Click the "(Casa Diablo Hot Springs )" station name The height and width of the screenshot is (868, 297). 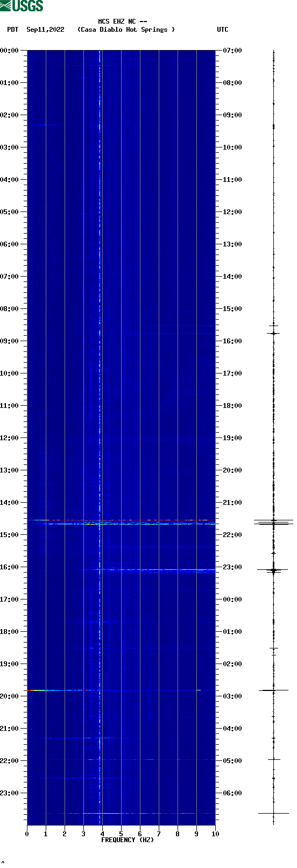pyautogui.click(x=126, y=30)
